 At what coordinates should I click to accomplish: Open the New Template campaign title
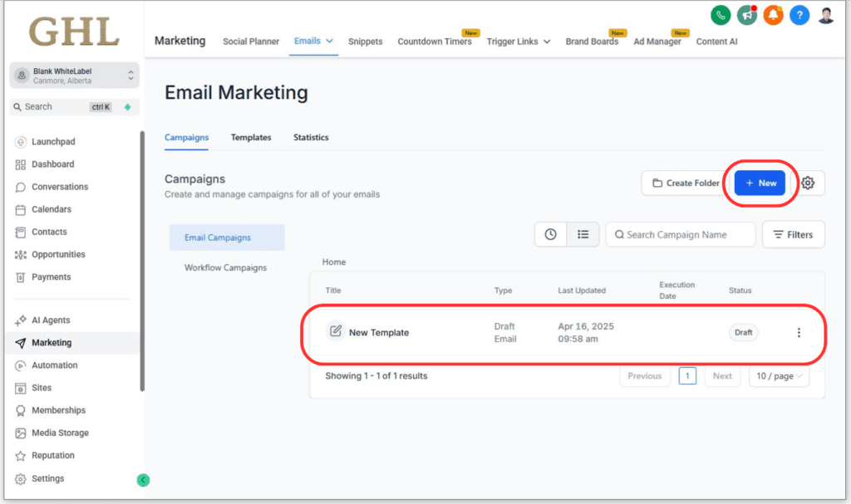pyautogui.click(x=379, y=333)
